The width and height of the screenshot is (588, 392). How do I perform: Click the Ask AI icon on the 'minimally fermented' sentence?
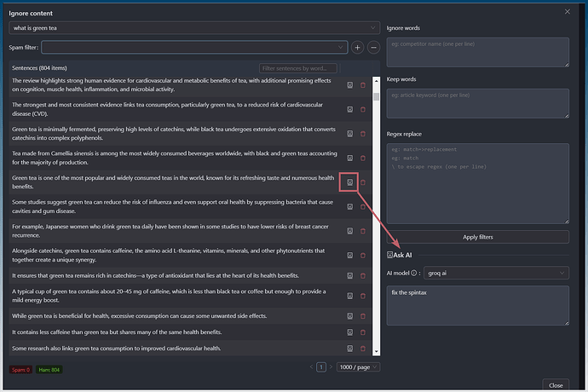(x=349, y=134)
